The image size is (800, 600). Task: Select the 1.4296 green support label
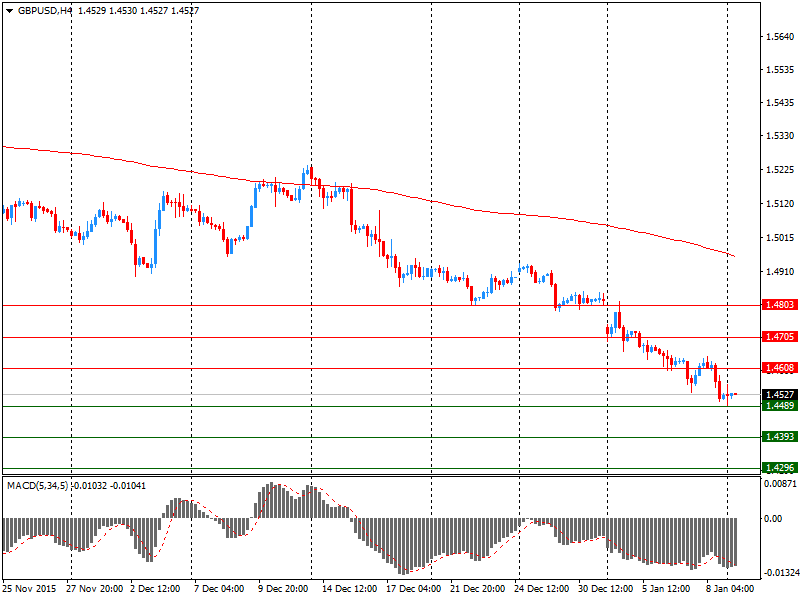pyautogui.click(x=780, y=468)
